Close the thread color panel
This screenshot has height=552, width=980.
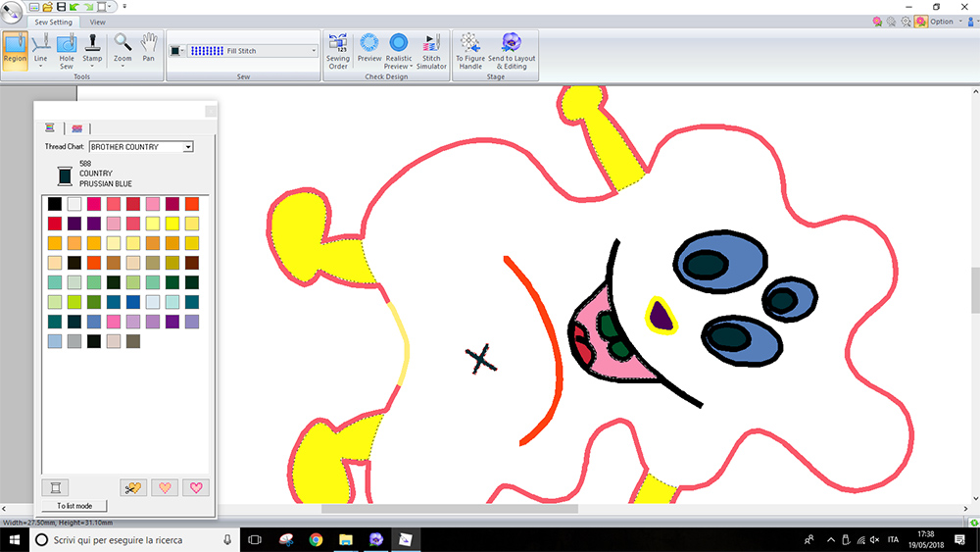211,111
